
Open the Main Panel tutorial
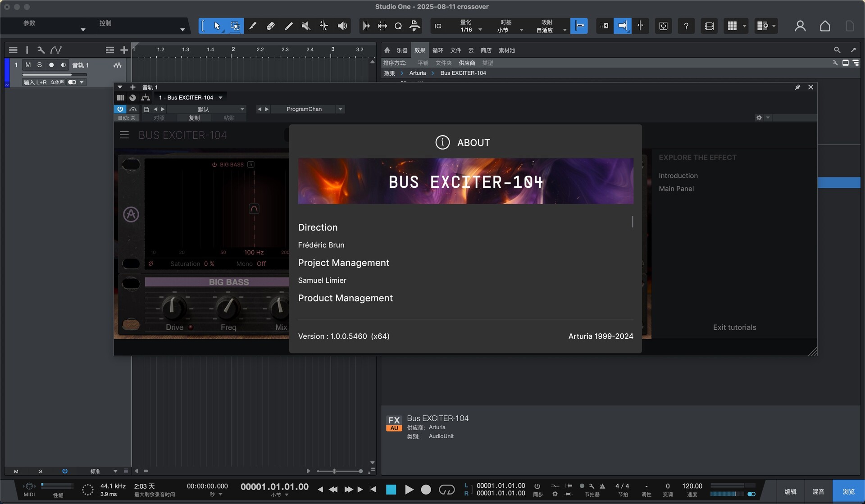pos(676,189)
